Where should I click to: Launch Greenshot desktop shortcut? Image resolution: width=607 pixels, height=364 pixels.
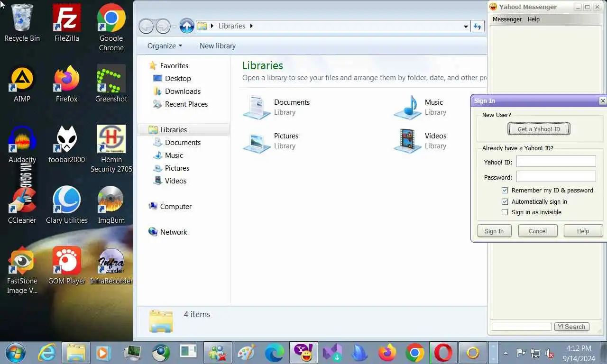(111, 84)
